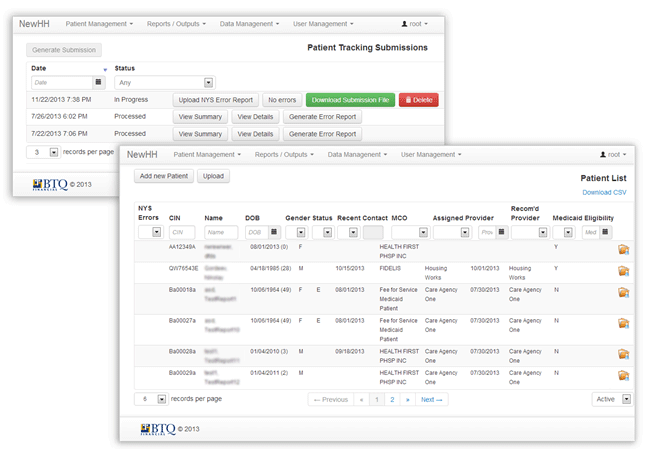Expand the NYS Errors filter dropdown
This screenshot has height=449, width=646.
click(156, 232)
